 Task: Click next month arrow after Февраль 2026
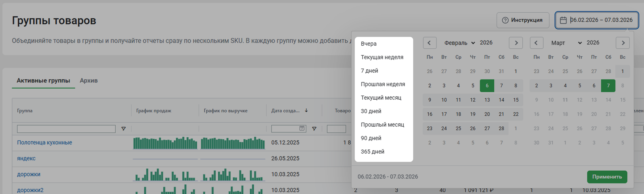[516, 43]
